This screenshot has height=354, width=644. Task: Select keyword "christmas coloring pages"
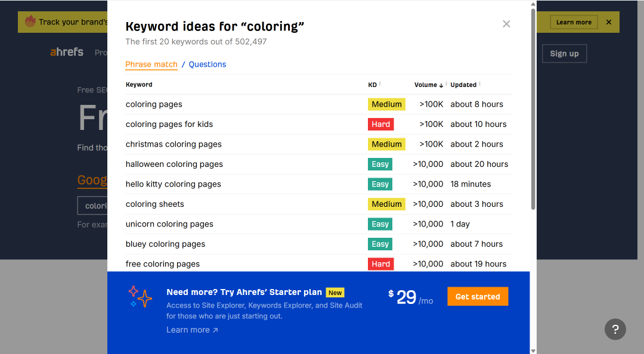tap(174, 144)
